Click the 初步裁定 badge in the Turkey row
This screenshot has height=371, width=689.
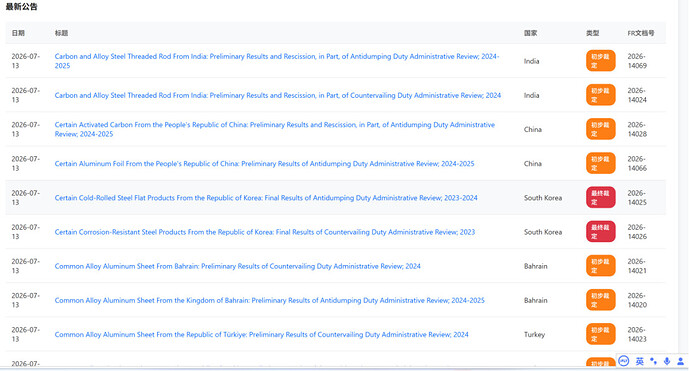[x=600, y=334]
